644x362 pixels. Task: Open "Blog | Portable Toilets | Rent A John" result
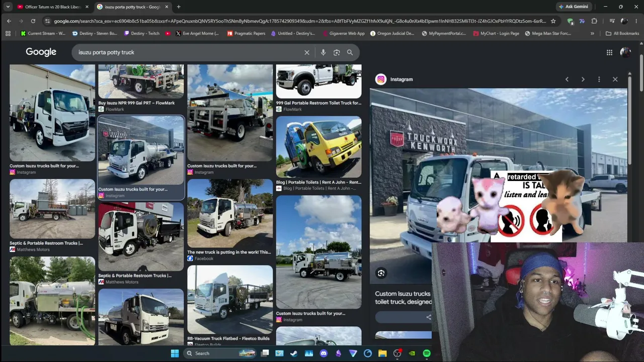click(x=318, y=183)
